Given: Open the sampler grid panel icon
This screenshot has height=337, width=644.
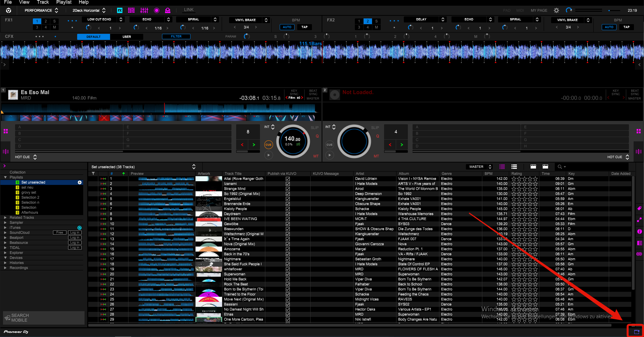Looking at the screenshot, I should click(x=131, y=10).
